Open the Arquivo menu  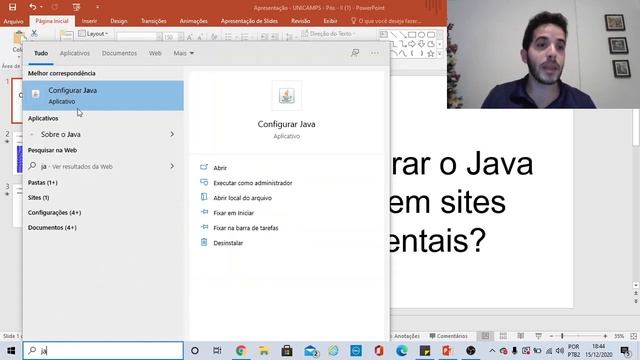(13, 21)
